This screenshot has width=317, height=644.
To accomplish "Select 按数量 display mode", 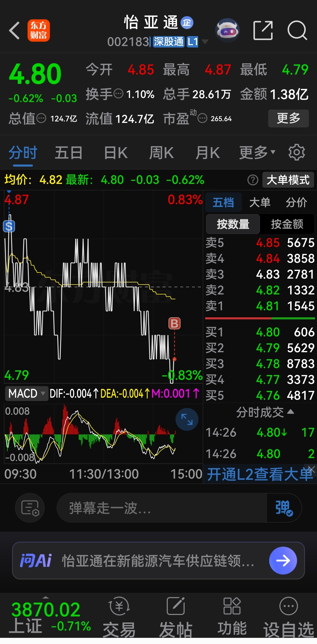I will coord(233,224).
